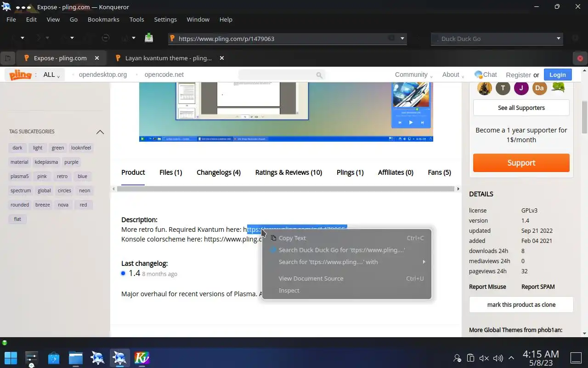
Task: Click the supporter avatar labeled J
Action: coord(521,88)
